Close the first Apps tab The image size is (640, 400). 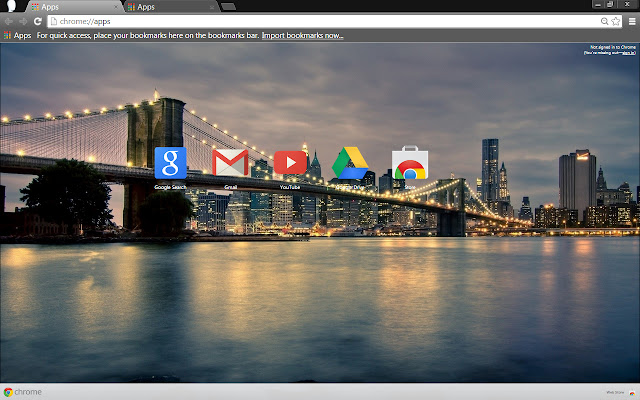click(116, 7)
